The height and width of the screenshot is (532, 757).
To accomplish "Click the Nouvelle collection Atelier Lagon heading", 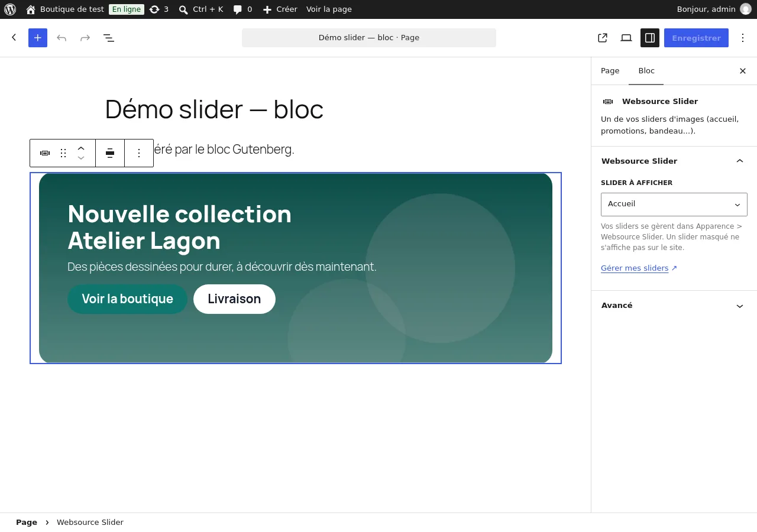I will click(180, 228).
